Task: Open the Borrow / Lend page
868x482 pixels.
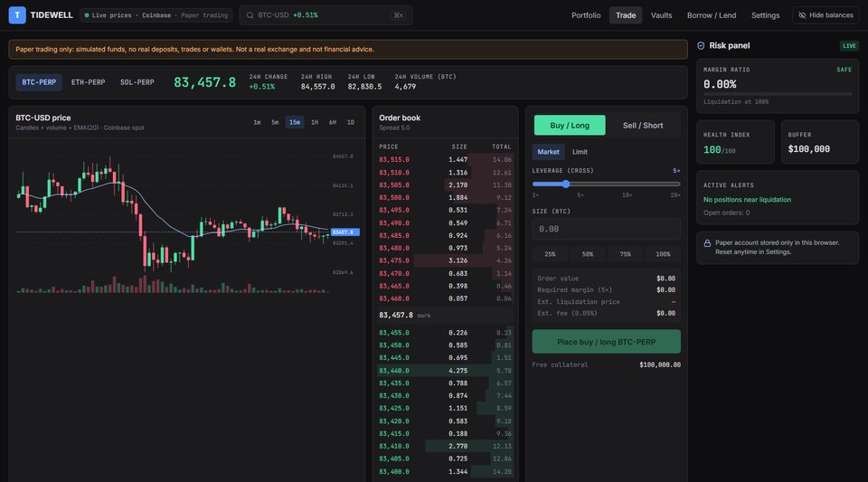Action: pos(712,15)
